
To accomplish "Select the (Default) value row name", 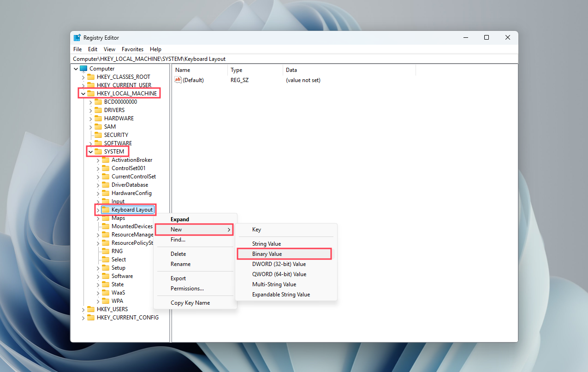I will point(193,80).
